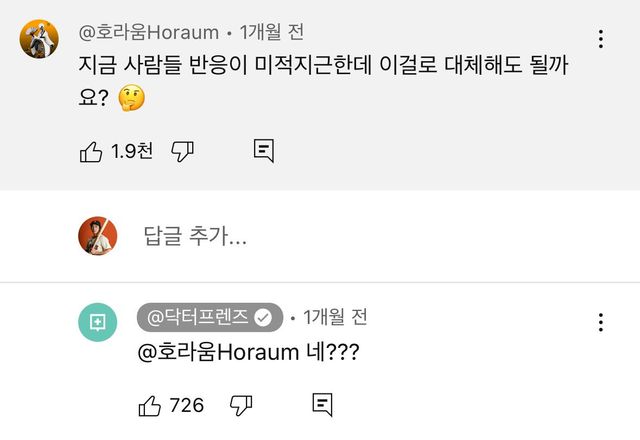
Task: Open the green 닥터프렌즈 channel avatar icon
Action: 97,321
